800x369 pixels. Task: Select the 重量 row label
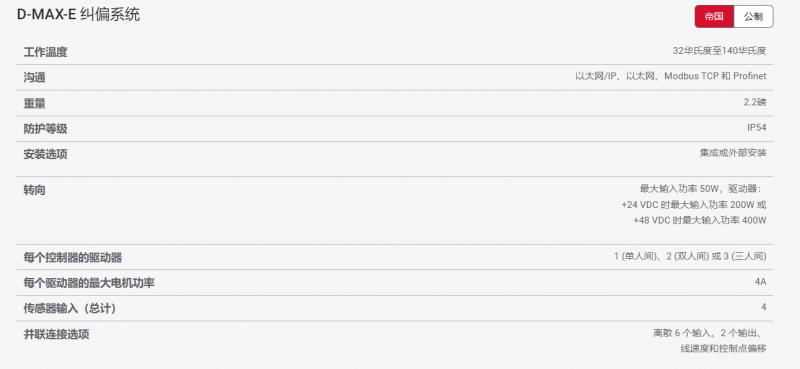(x=34, y=104)
